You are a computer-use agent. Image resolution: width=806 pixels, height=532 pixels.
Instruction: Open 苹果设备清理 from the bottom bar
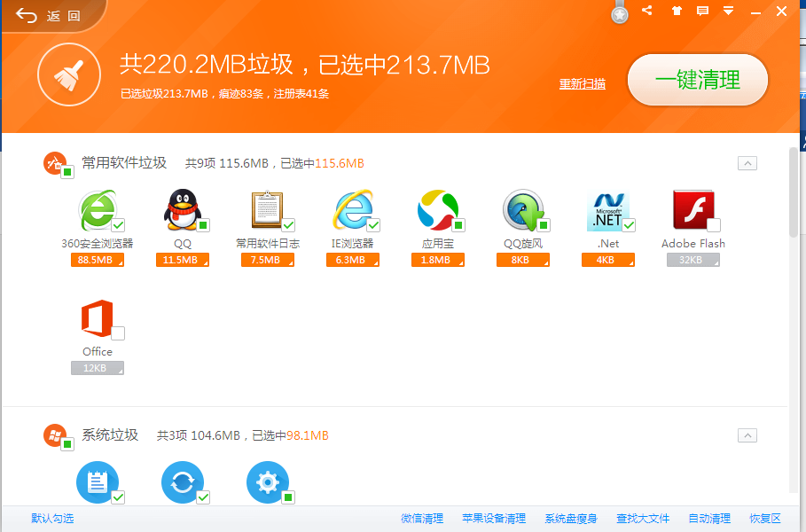tap(494, 519)
